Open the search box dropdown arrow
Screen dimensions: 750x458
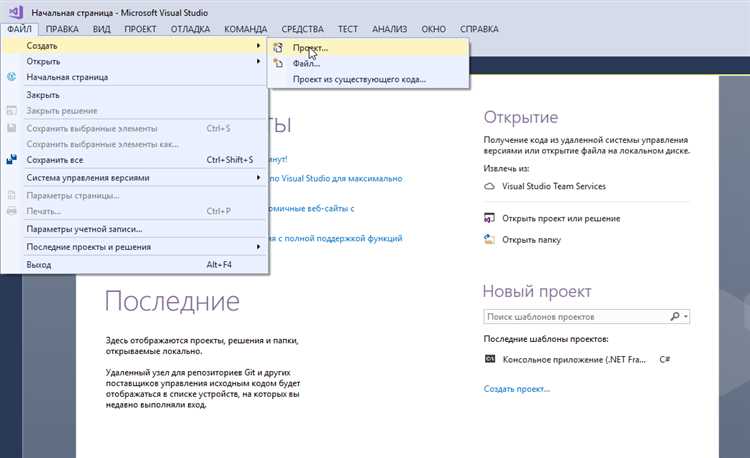685,316
